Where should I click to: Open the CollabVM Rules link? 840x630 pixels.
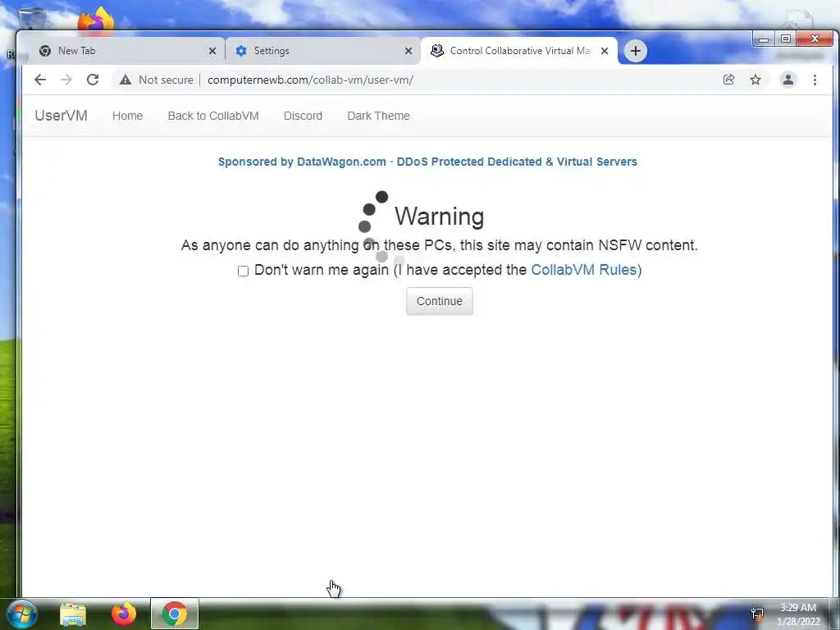(x=583, y=269)
